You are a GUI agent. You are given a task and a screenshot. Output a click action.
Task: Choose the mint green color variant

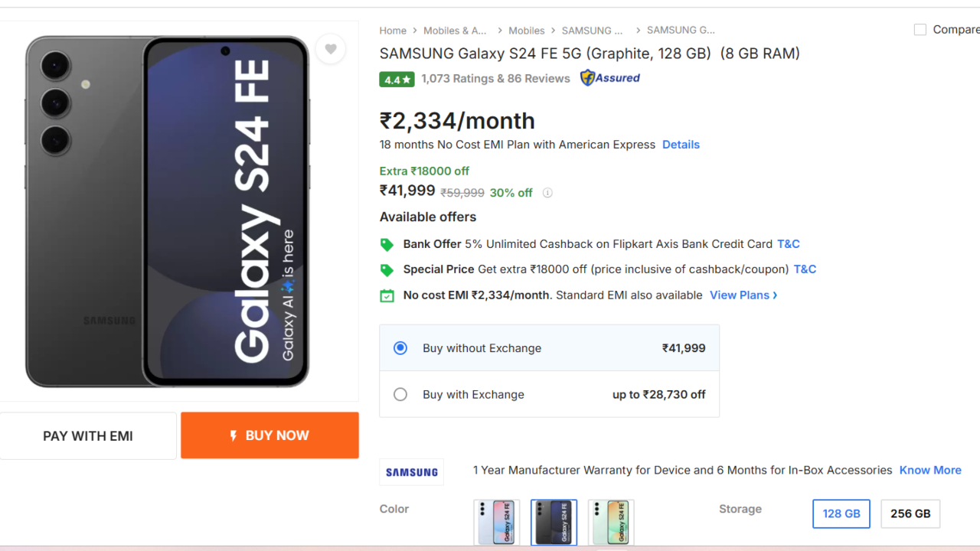coord(611,522)
